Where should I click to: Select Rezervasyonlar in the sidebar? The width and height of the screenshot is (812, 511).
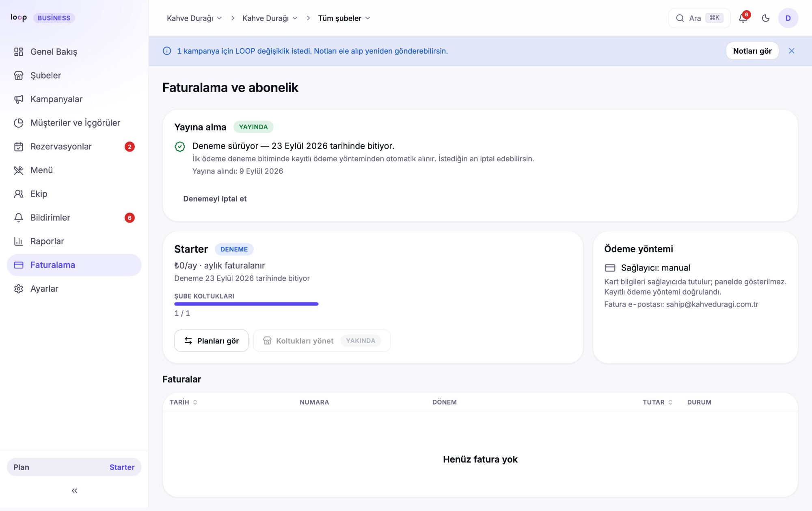coord(74,147)
